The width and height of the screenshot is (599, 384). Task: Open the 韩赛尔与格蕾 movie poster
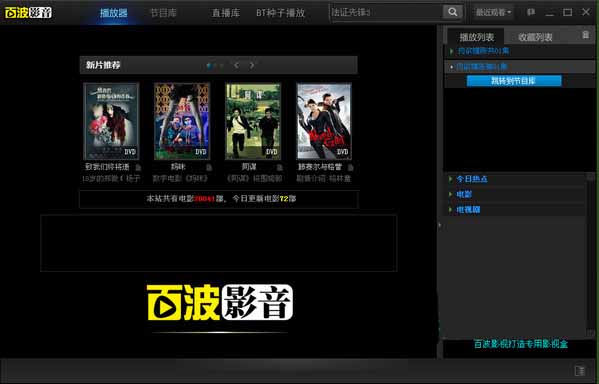point(324,121)
